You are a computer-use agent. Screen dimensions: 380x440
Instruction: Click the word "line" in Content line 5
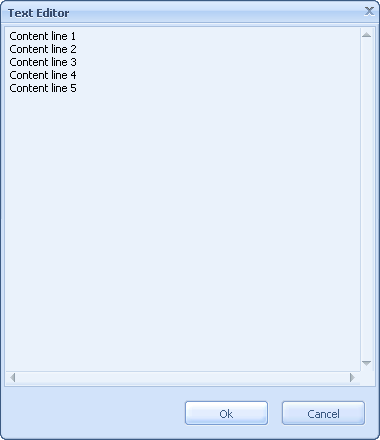pyautogui.click(x=59, y=88)
